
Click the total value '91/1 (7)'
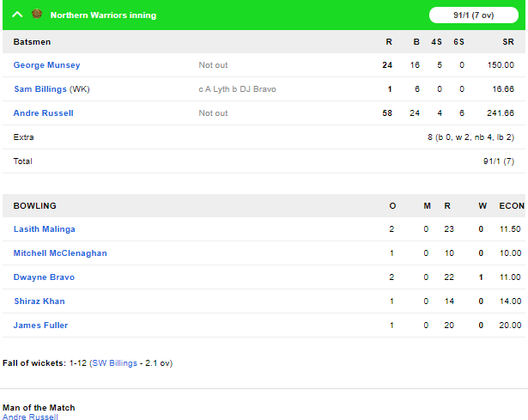[x=499, y=161]
